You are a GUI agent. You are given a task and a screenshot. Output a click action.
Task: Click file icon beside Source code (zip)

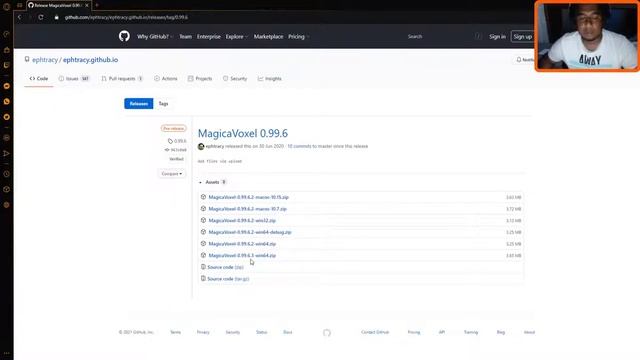pyautogui.click(x=203, y=267)
